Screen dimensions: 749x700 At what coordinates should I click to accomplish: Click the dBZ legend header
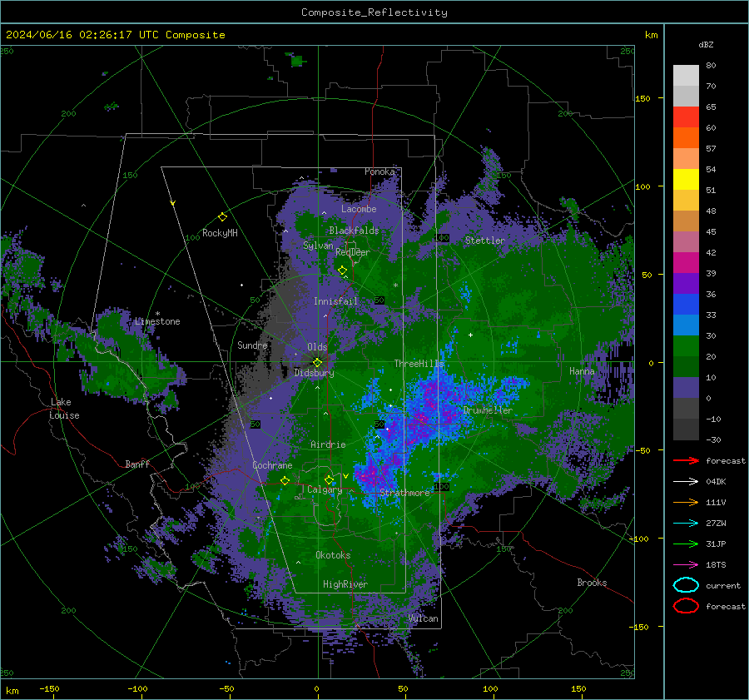(706, 44)
